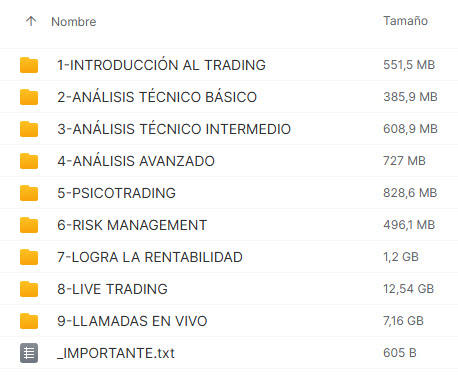Click the 4-ANÁLISIS AVANZADO folder icon
458x384 pixels.
point(29,161)
